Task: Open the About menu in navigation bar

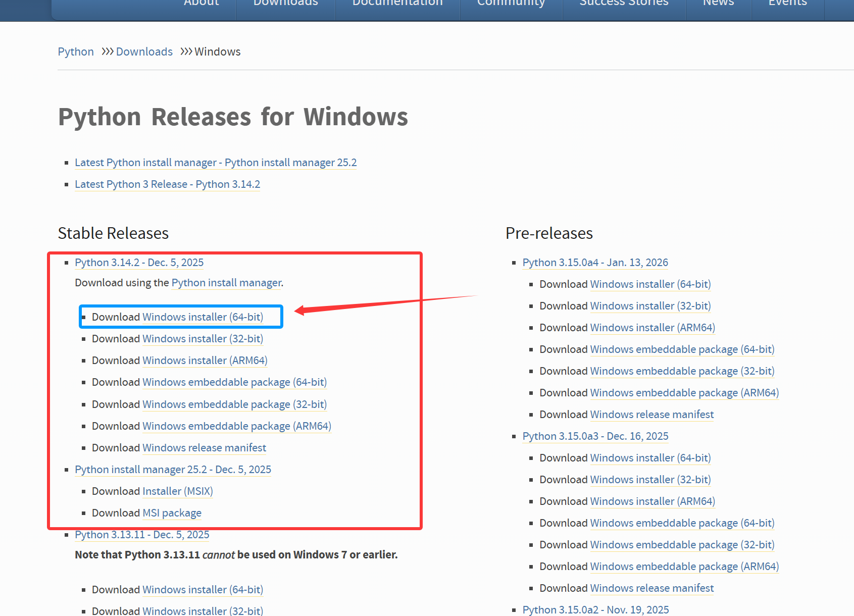Action: pos(201,4)
